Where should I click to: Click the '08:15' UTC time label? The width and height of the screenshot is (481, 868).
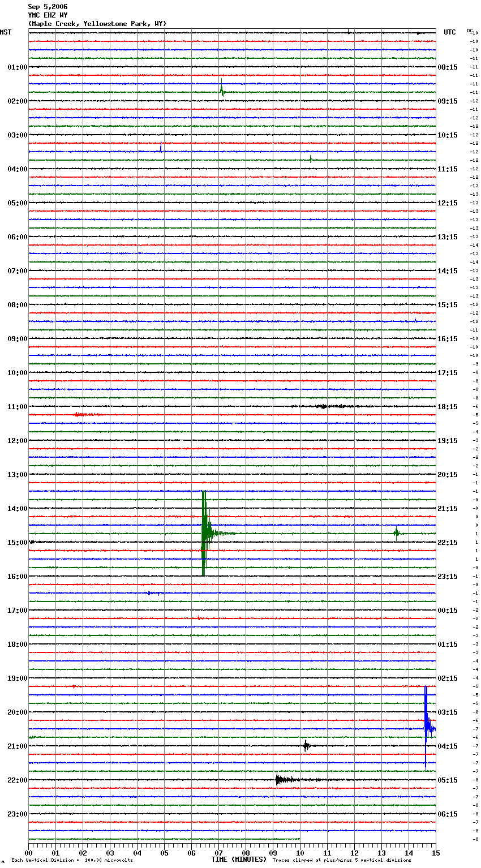pyautogui.click(x=448, y=67)
